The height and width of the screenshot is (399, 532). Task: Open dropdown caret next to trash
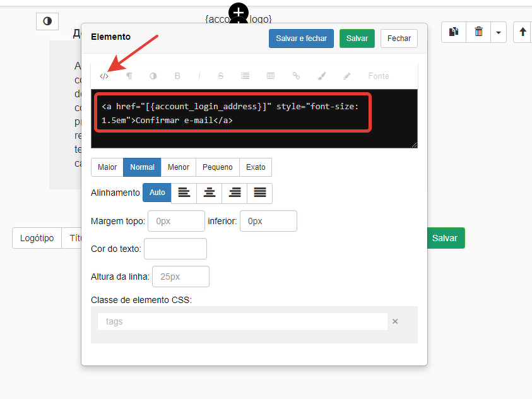tap(499, 32)
